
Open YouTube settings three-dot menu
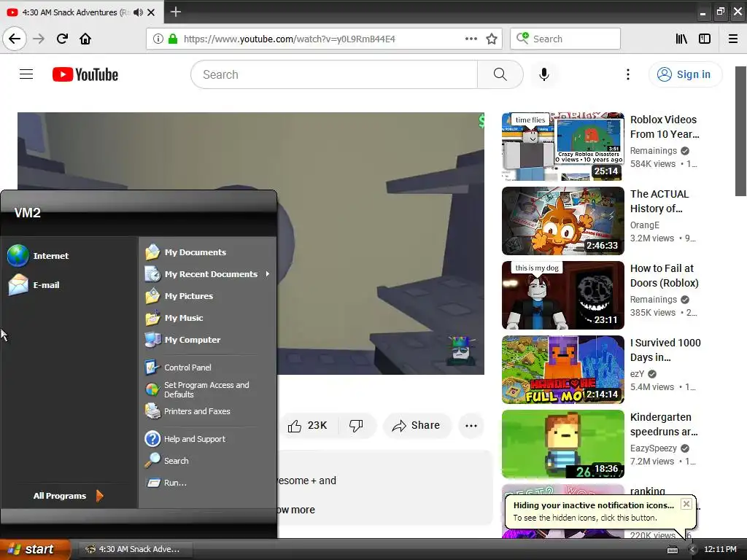(628, 74)
